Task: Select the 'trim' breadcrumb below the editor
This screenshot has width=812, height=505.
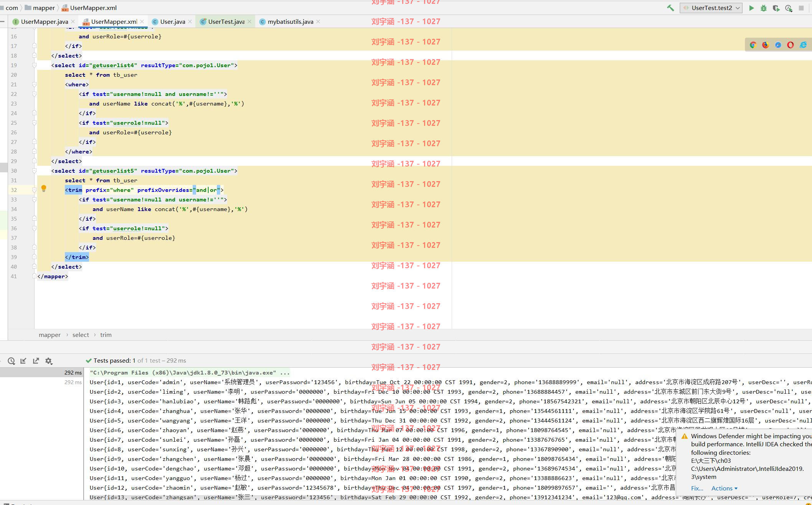Action: 106,335
